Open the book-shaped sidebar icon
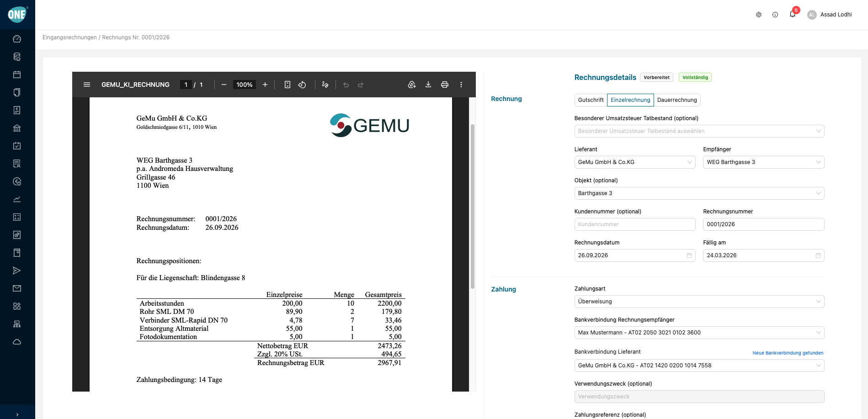The width and height of the screenshot is (868, 419). (x=17, y=253)
